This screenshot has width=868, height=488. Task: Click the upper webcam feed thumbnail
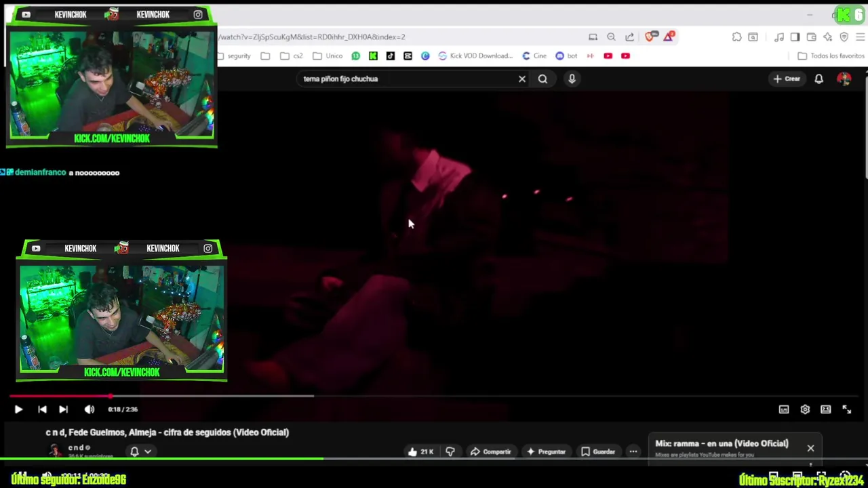click(112, 81)
